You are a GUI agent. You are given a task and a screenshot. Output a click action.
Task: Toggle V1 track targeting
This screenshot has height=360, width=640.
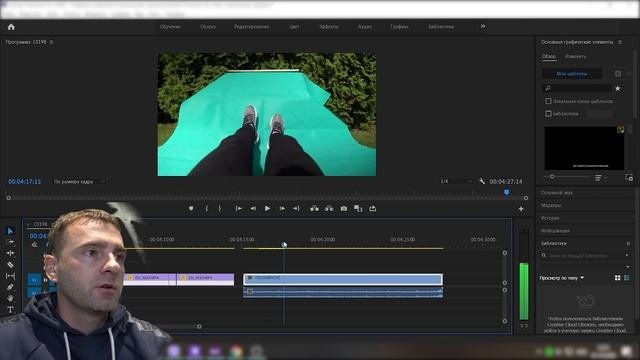[x=34, y=280]
